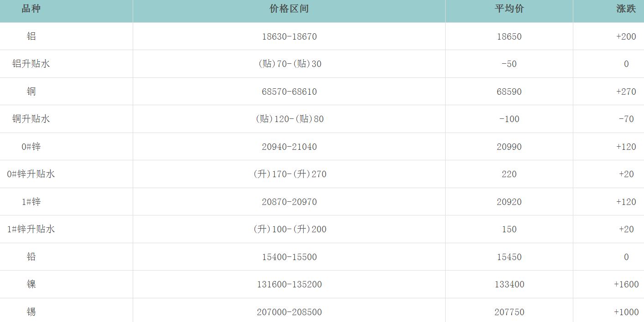This screenshot has width=644, height=322.
Task: Click the 铝升贴水 row label
Action: click(31, 64)
